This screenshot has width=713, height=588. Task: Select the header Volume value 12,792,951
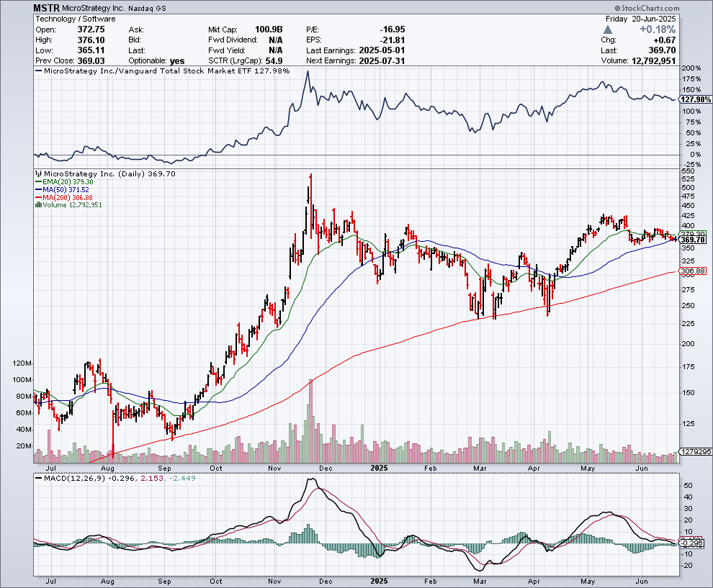click(x=654, y=61)
